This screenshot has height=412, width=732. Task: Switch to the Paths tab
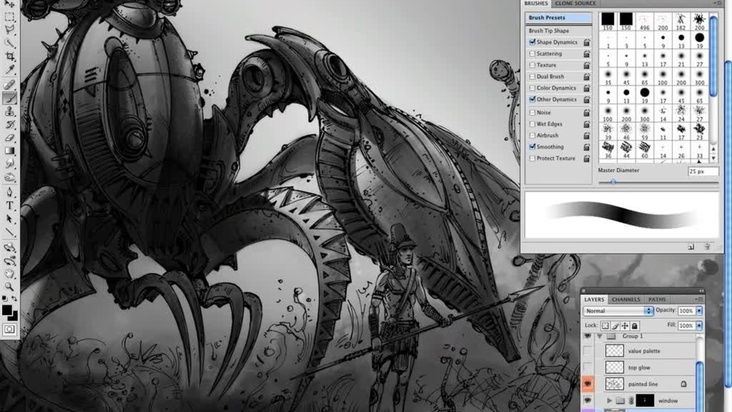click(657, 300)
